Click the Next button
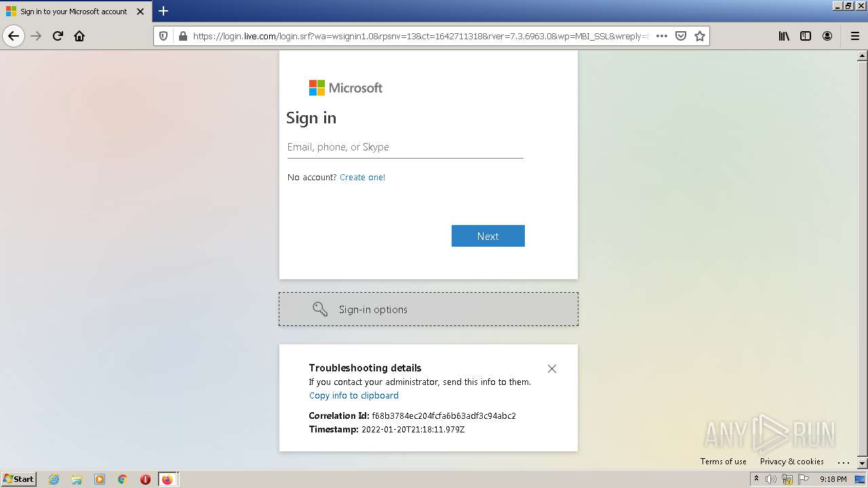Screen dimensions: 868x488 (x=488, y=236)
